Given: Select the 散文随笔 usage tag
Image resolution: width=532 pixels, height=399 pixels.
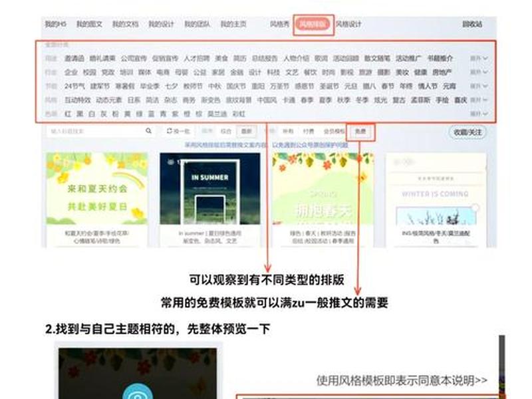Looking at the screenshot, I should 377,59.
